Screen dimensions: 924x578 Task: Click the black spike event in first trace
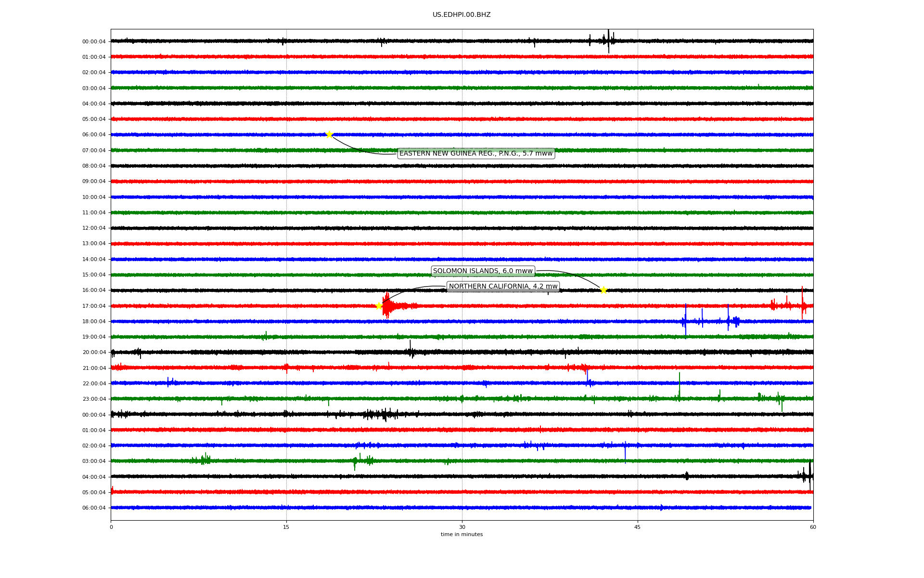point(608,40)
